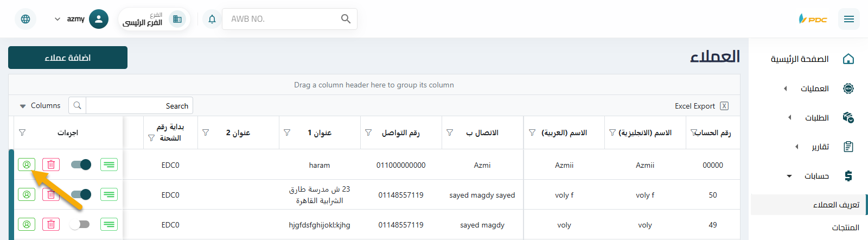Click the green list icon in volyf row
Screen dimensions: 868x240
(109, 194)
